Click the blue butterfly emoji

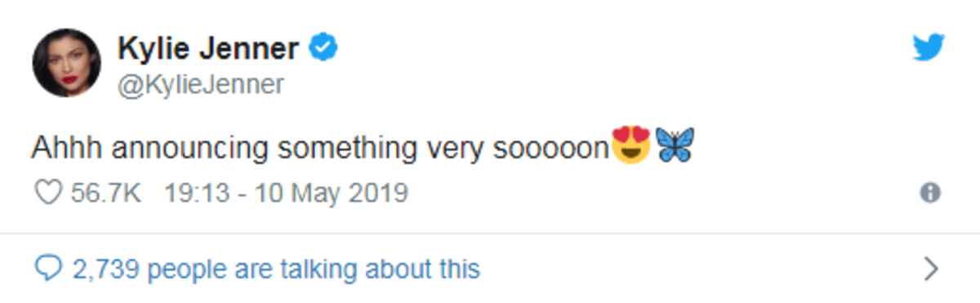(675, 145)
